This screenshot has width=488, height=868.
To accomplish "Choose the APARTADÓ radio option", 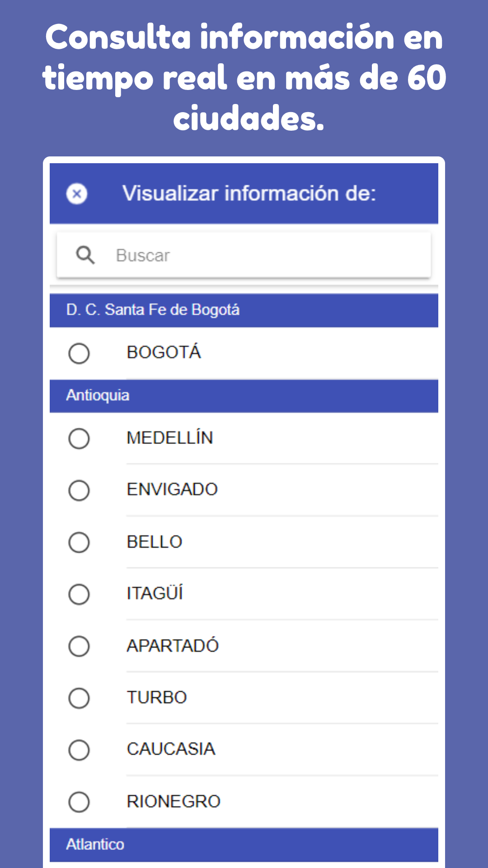I will coord(79,646).
